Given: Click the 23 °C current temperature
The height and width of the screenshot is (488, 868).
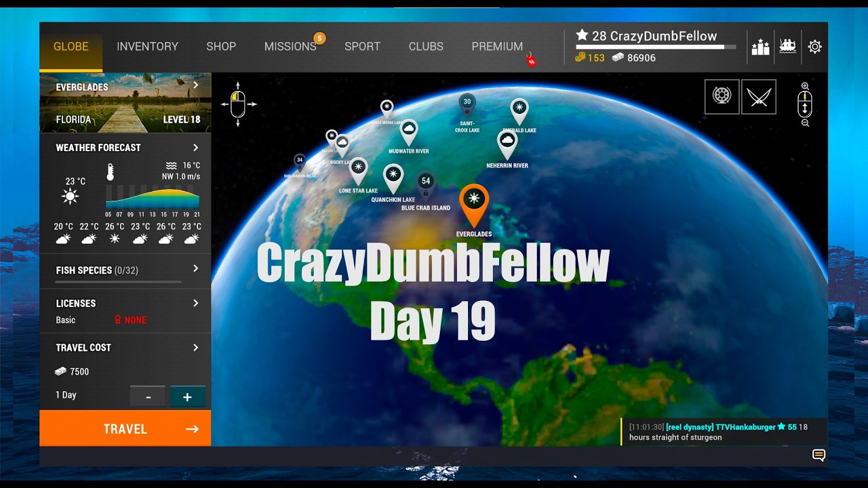Looking at the screenshot, I should pos(75,181).
